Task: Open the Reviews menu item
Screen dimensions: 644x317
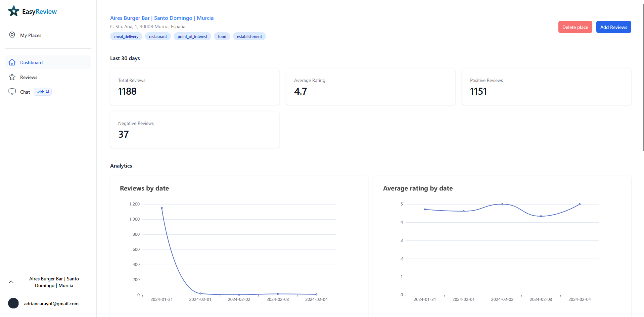Action: (29, 77)
